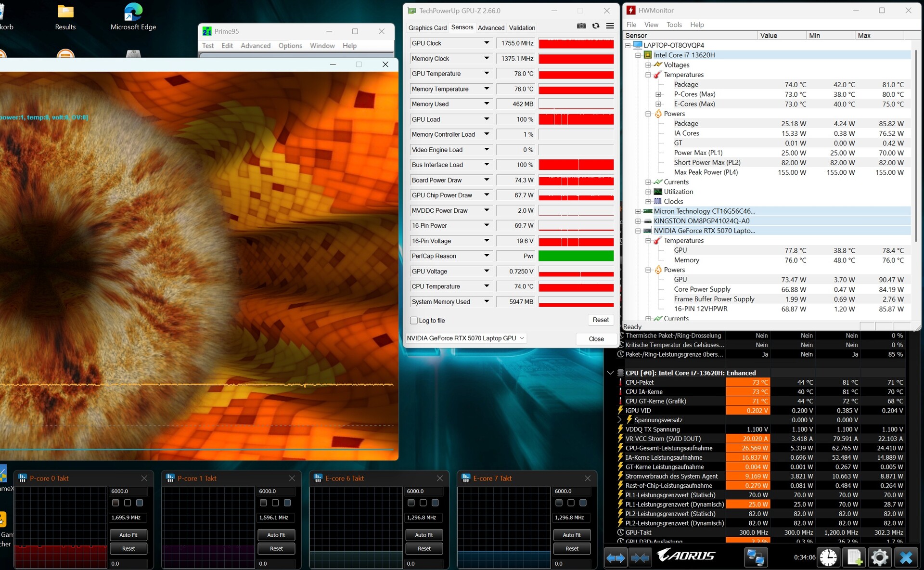Screen dimensions: 924x570
Task: Click HWiNFO collapse columns arrows icon
Action: click(x=640, y=557)
